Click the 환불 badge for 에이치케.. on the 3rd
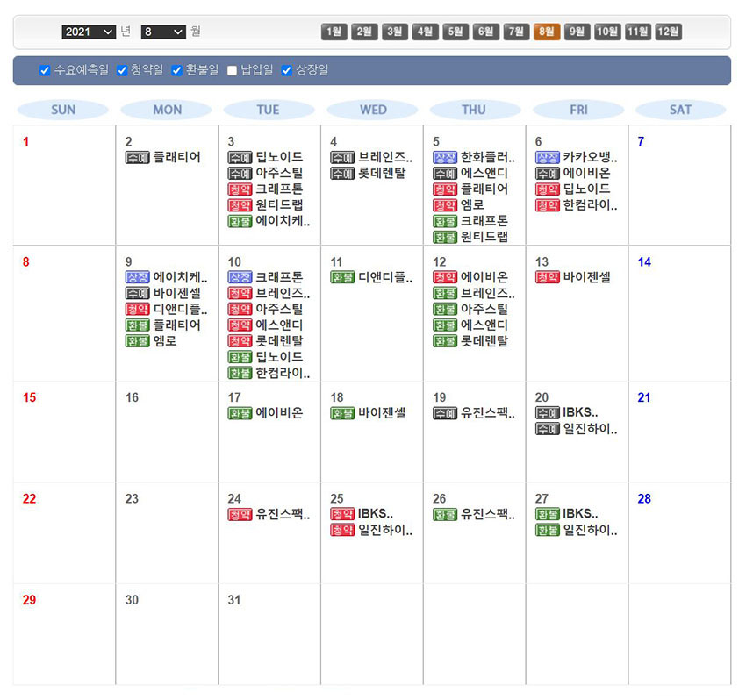 (x=240, y=221)
